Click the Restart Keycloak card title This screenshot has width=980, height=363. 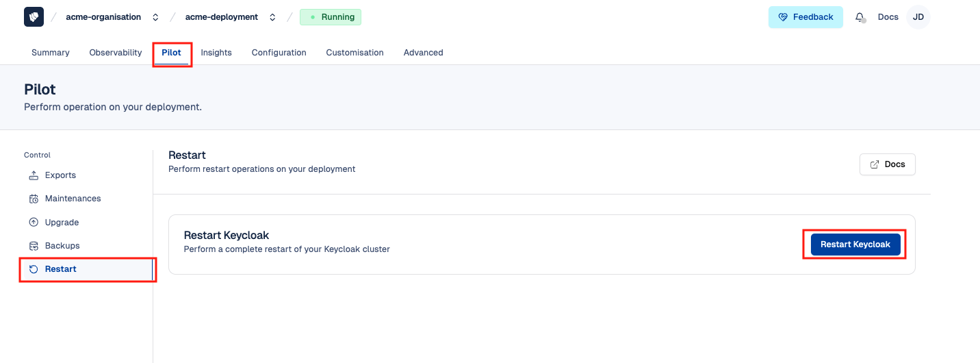point(227,236)
